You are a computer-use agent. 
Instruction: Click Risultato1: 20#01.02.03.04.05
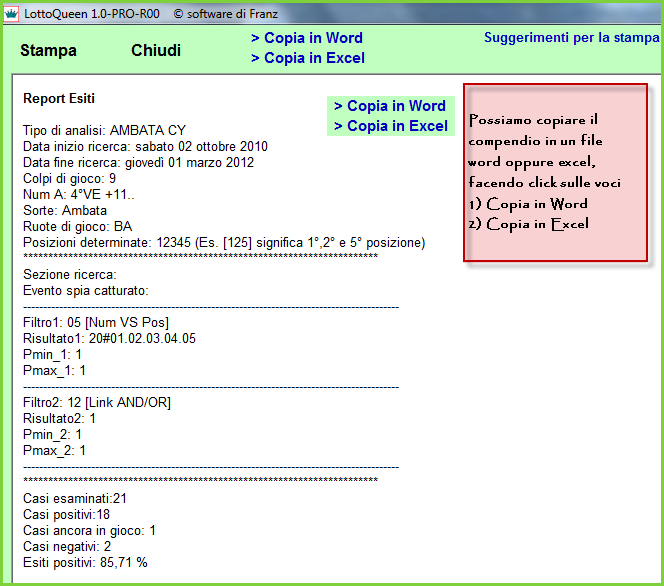coord(109,339)
